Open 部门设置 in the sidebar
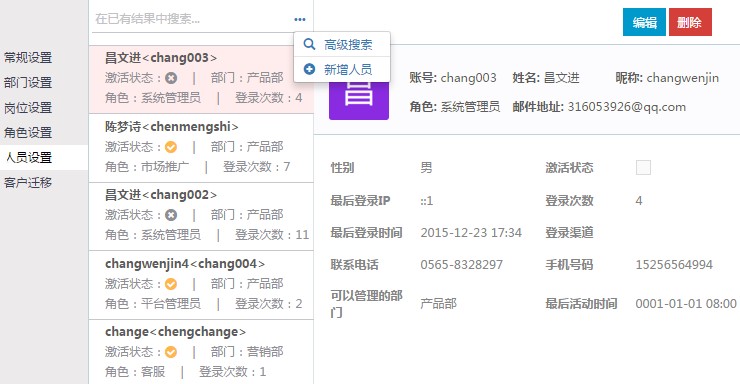This screenshot has height=384, width=740. tap(28, 83)
